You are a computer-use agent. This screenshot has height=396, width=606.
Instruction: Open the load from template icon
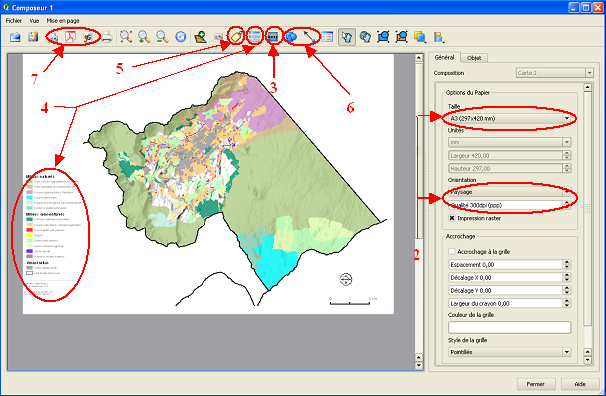click(15, 37)
